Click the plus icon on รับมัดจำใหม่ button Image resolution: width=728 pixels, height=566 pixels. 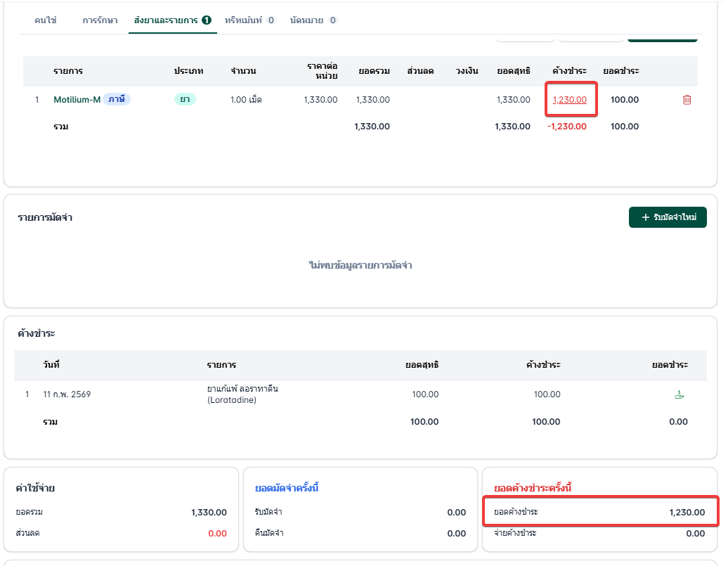pyautogui.click(x=645, y=217)
